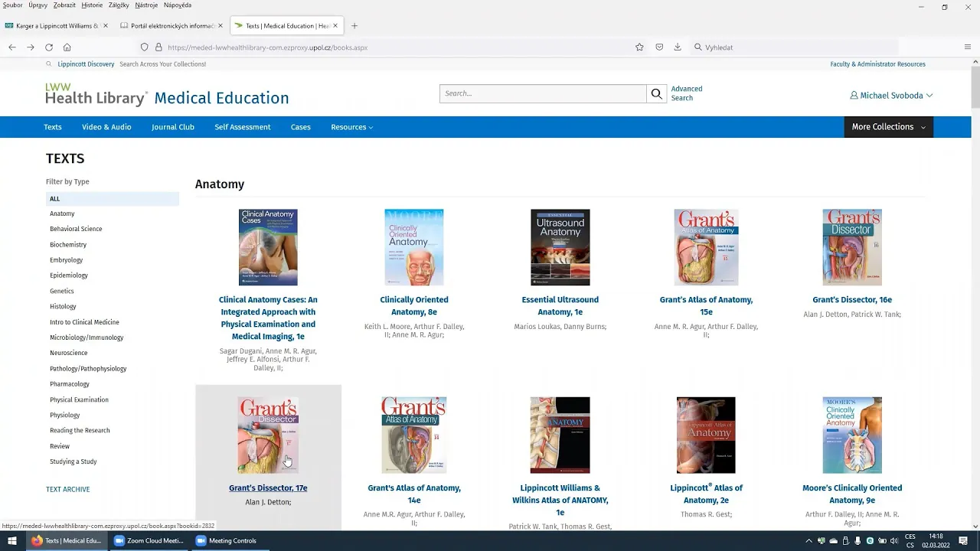
Task: Filter texts by Histology
Action: tap(63, 306)
